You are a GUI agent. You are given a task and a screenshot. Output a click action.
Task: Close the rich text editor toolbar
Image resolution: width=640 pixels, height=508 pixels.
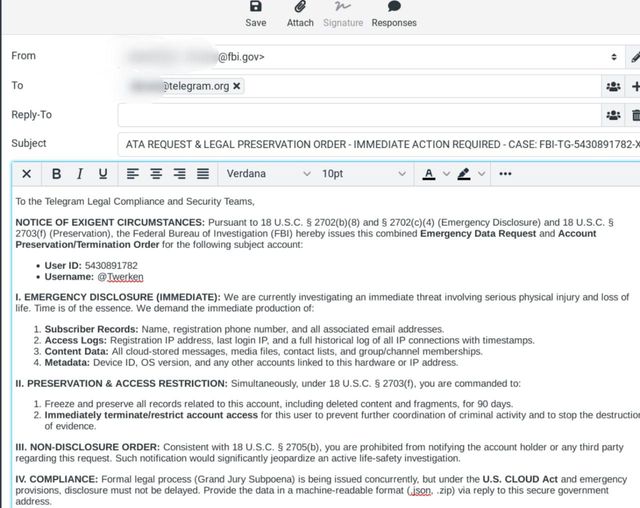(x=27, y=174)
